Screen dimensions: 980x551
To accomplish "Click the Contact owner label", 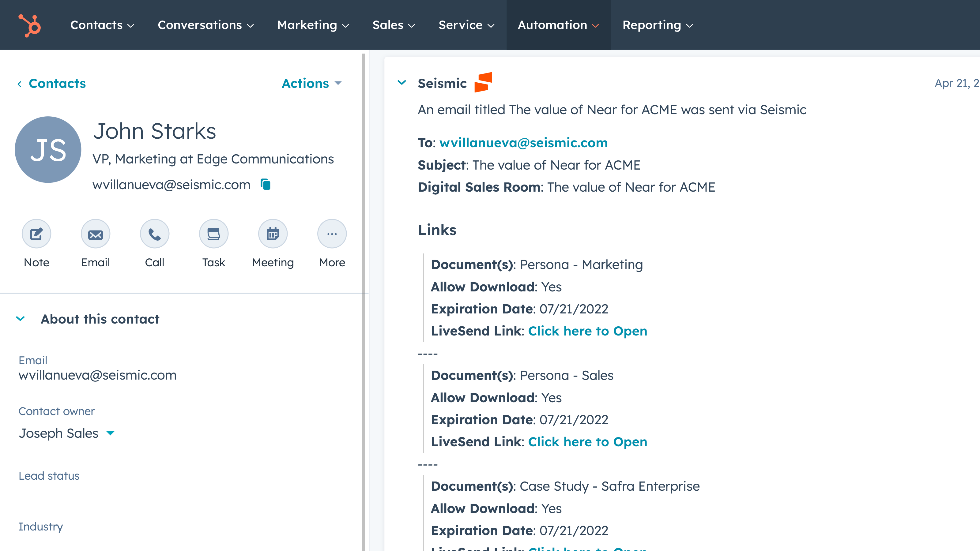I will pos(56,411).
